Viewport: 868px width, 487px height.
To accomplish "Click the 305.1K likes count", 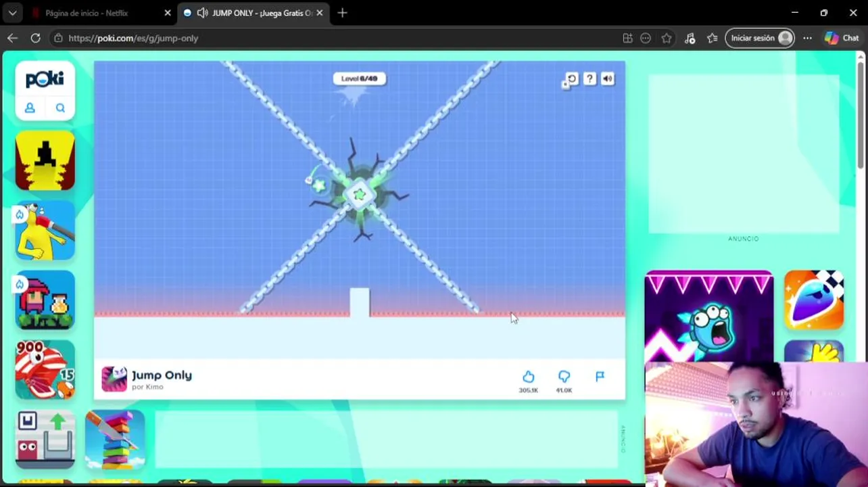I will [x=529, y=390].
